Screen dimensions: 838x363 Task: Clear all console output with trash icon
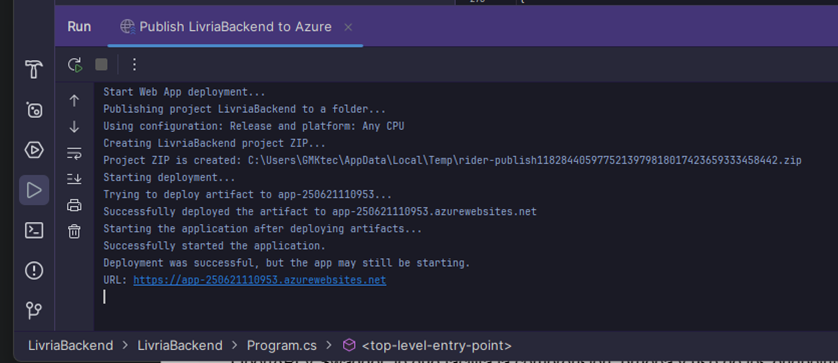tap(74, 231)
